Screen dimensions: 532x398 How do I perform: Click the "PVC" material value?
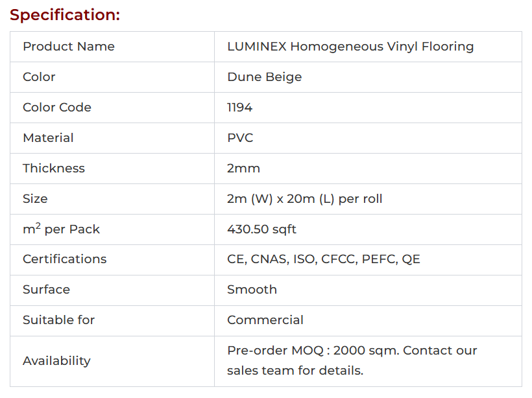click(240, 138)
